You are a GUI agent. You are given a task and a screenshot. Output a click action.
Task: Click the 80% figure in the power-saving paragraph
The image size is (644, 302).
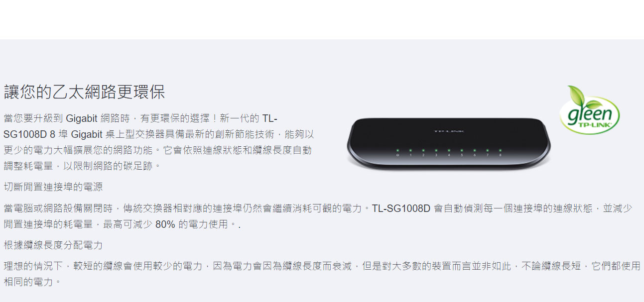[165, 224]
